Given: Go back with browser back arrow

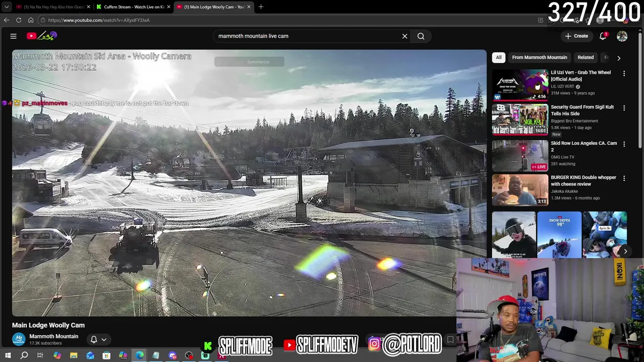Looking at the screenshot, I should click(7, 20).
